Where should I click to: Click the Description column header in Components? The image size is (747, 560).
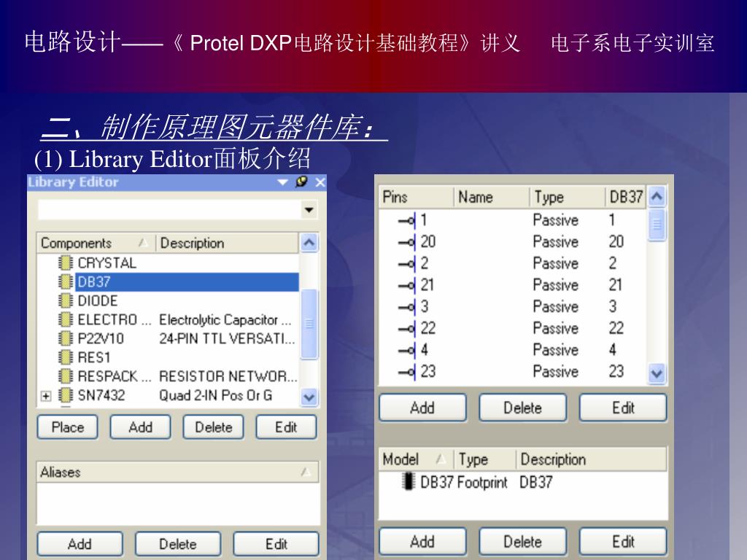[x=228, y=243]
